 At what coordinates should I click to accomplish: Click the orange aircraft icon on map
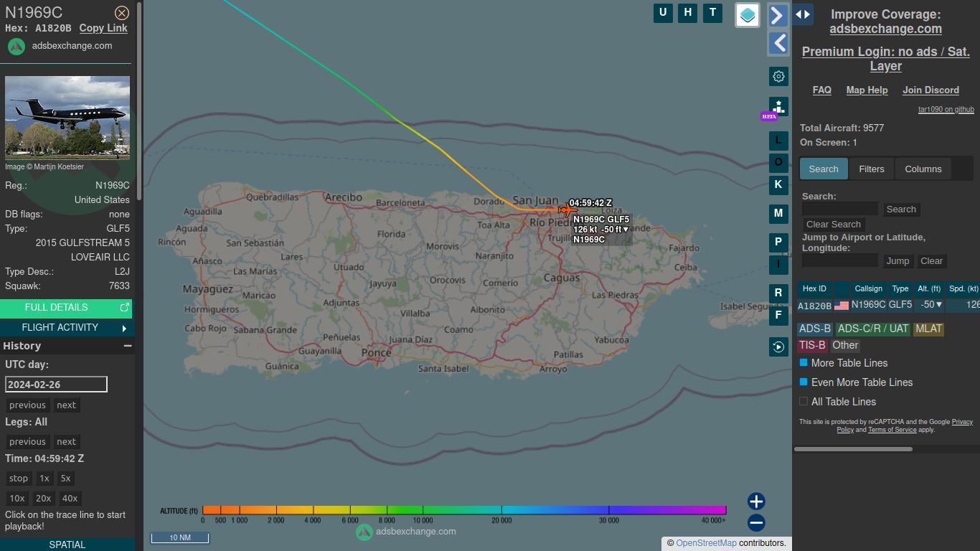pyautogui.click(x=567, y=210)
